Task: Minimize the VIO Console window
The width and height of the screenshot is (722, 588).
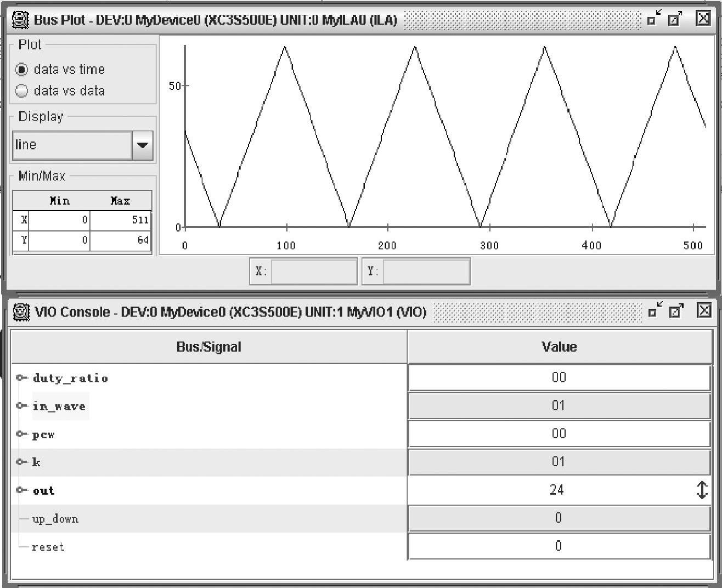Action: [x=655, y=311]
